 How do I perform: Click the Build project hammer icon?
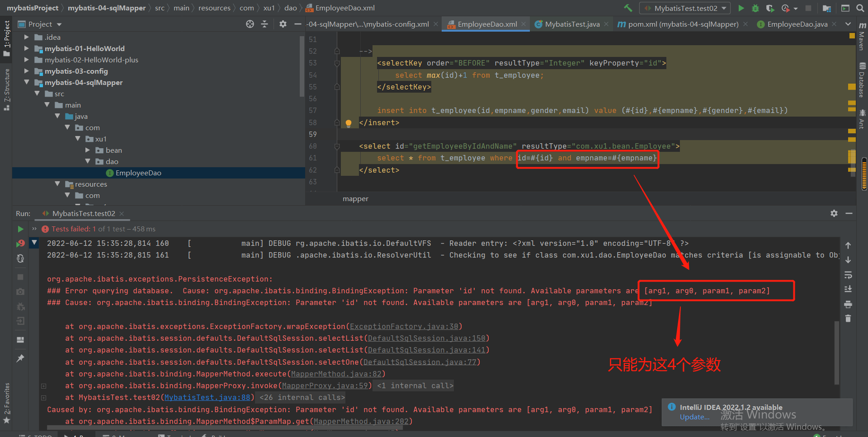628,8
